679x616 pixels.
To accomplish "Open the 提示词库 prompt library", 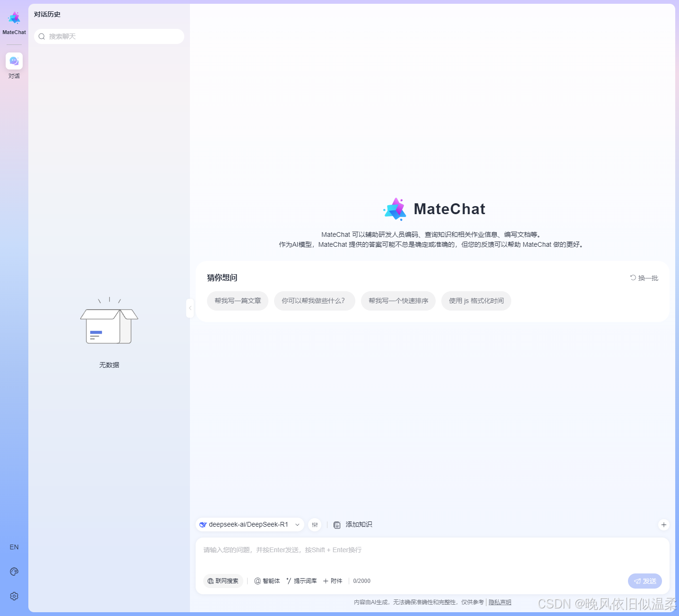I will coord(301,581).
